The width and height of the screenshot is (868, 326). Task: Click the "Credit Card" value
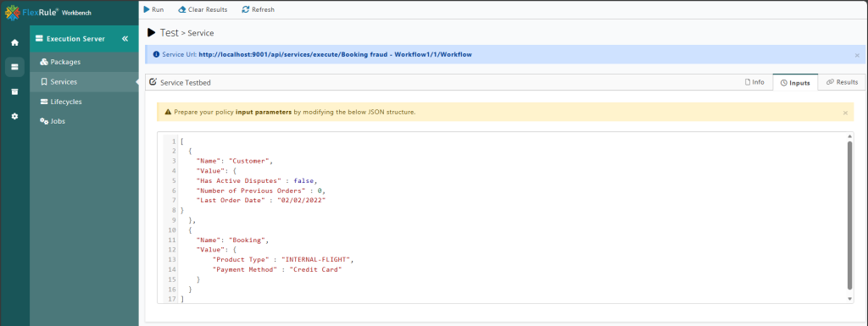(x=316, y=269)
